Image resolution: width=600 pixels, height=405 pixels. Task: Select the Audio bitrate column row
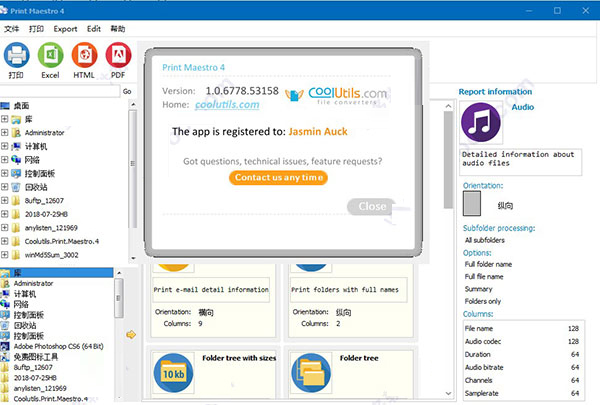pyautogui.click(x=522, y=367)
